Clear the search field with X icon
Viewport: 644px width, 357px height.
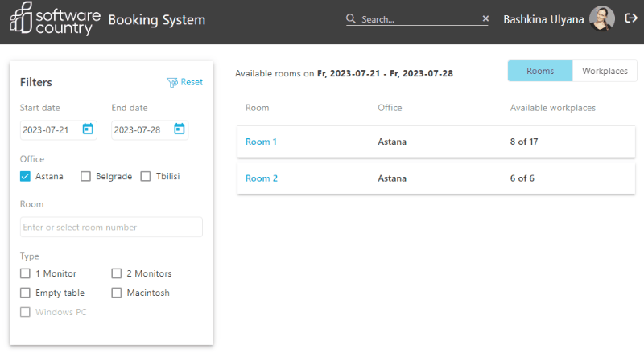click(485, 18)
